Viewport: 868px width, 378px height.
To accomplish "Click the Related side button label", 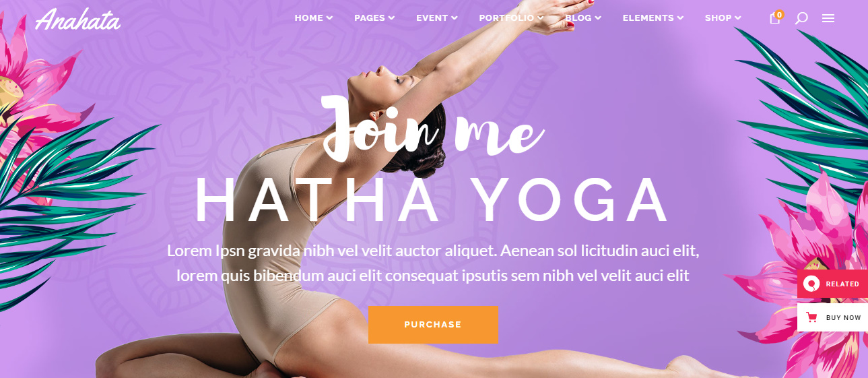I will (842, 284).
